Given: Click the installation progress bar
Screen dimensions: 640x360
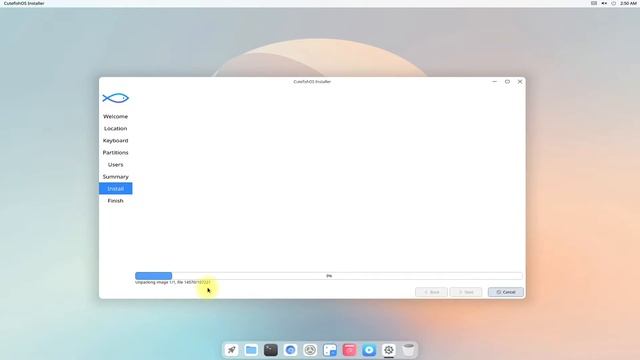Looking at the screenshot, I should [x=329, y=276].
